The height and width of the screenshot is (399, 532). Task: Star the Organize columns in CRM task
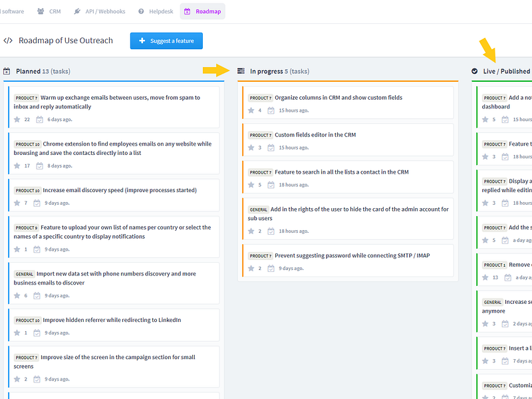click(x=251, y=110)
